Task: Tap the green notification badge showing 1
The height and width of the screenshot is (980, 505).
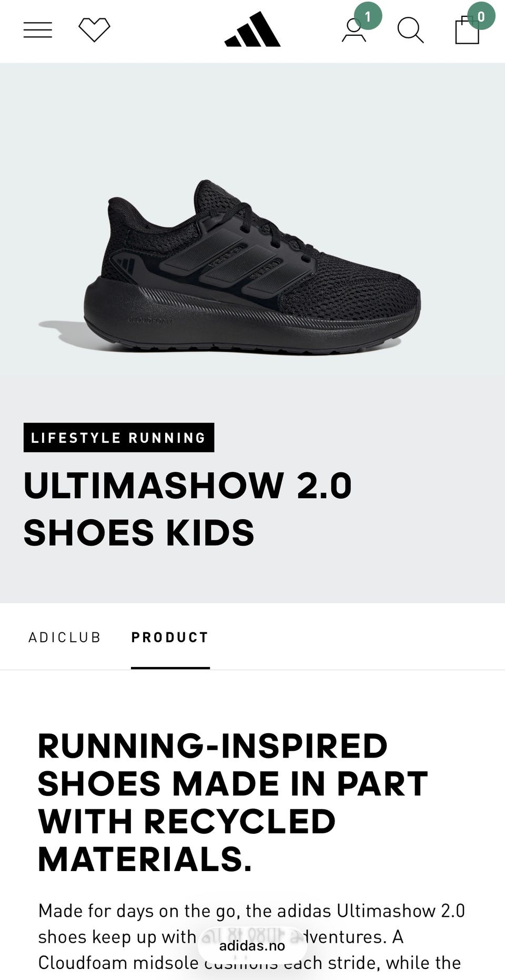Action: coord(368,16)
